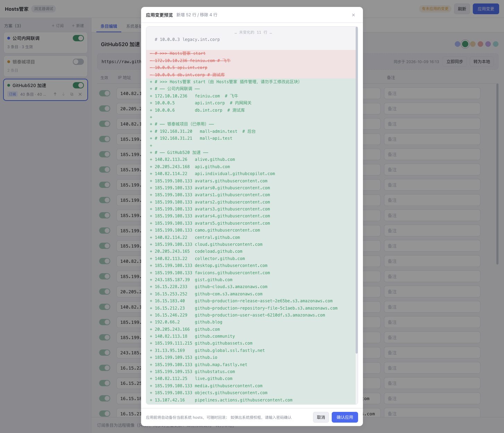Click the 有未应用的变更 status badge

click(435, 9)
